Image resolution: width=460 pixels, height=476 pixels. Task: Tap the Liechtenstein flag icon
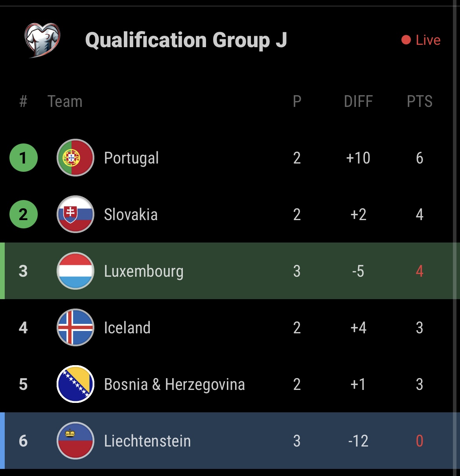click(75, 441)
